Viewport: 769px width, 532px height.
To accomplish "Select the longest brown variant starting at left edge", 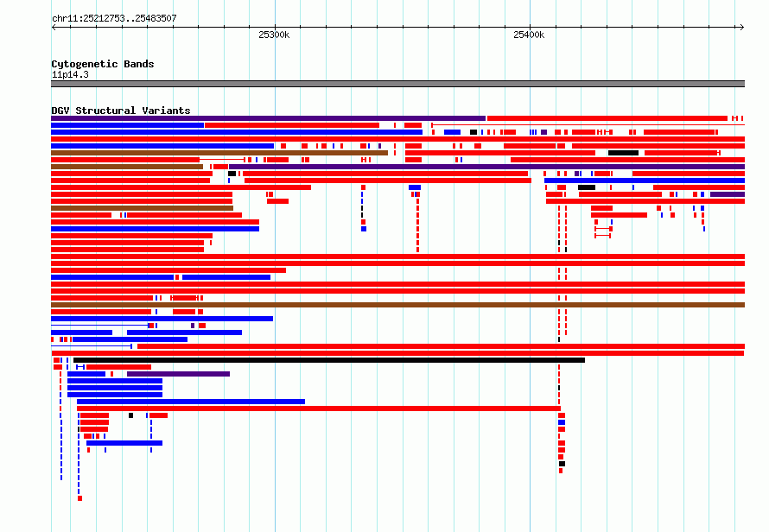I will coord(219,153).
